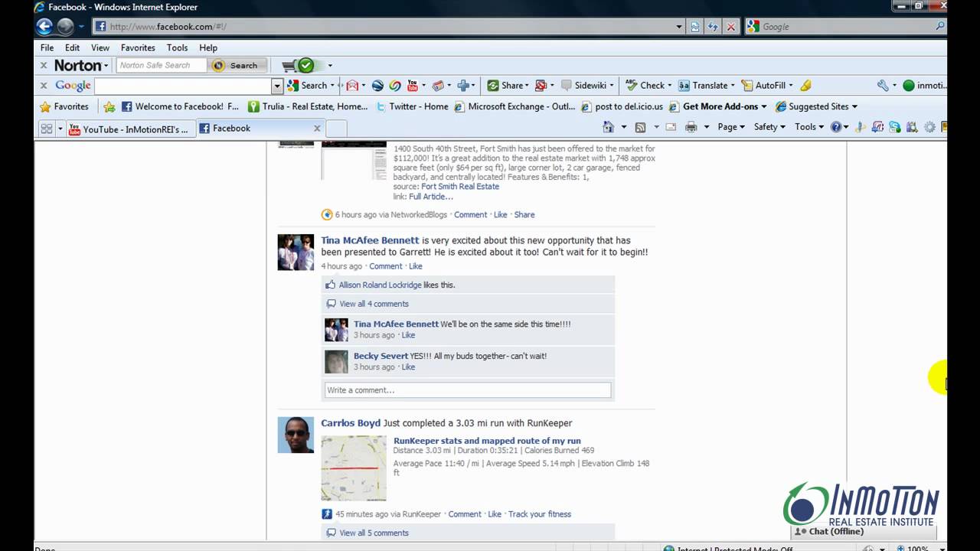Click the RunKeeper route map thumbnail

tap(354, 468)
